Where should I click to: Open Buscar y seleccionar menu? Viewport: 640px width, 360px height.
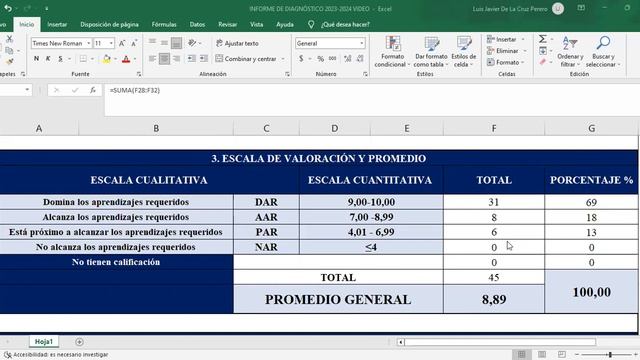click(x=603, y=52)
